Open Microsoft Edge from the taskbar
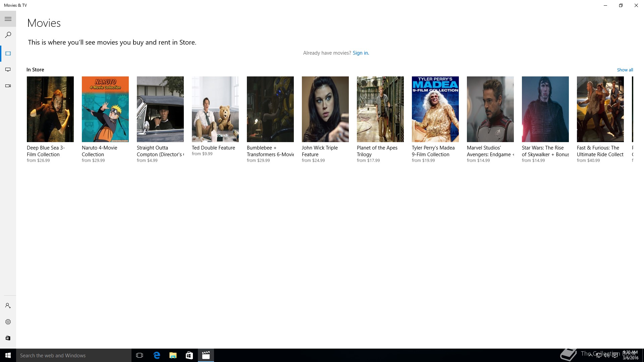The image size is (644, 362). click(x=157, y=355)
